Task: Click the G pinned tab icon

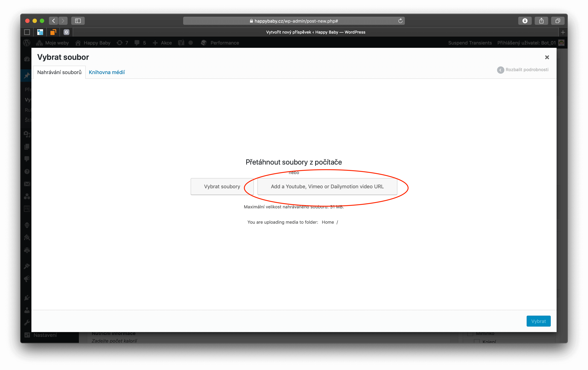Action: pyautogui.click(x=66, y=32)
